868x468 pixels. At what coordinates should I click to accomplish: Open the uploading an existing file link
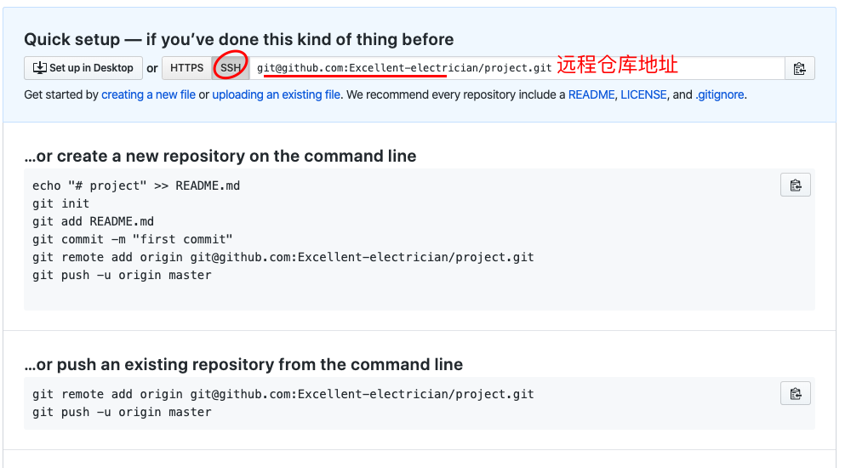277,94
